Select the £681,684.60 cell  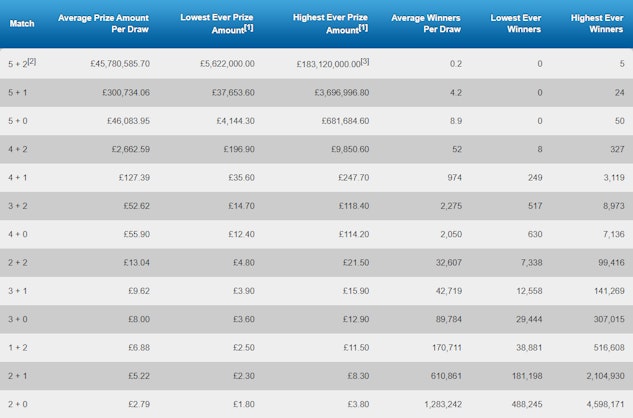[346, 121]
